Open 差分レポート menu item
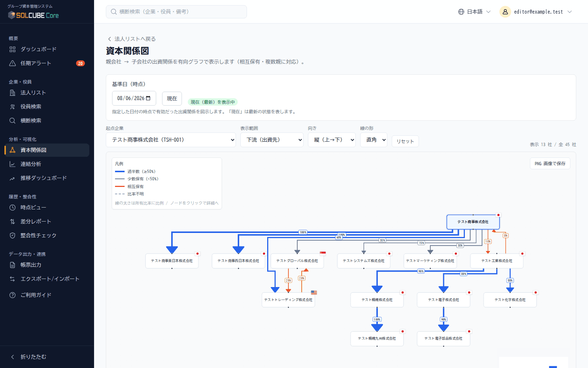Image resolution: width=588 pixels, height=368 pixels. click(47, 222)
